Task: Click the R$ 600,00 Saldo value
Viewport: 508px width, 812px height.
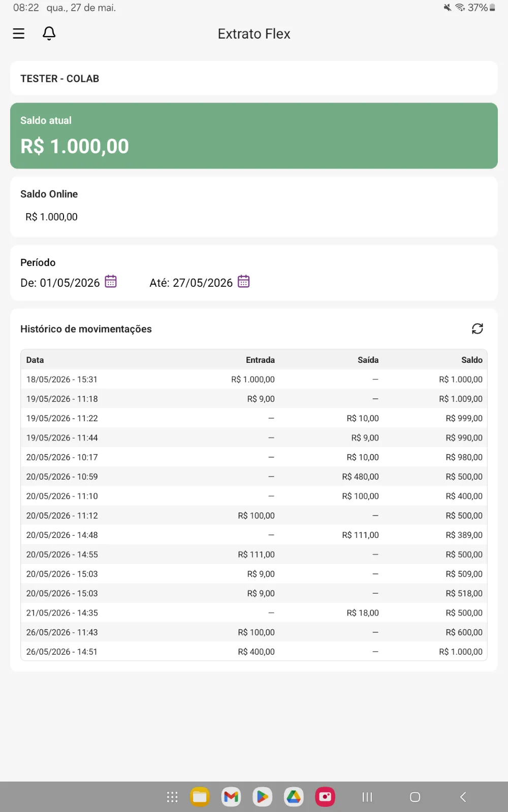Action: point(464,632)
